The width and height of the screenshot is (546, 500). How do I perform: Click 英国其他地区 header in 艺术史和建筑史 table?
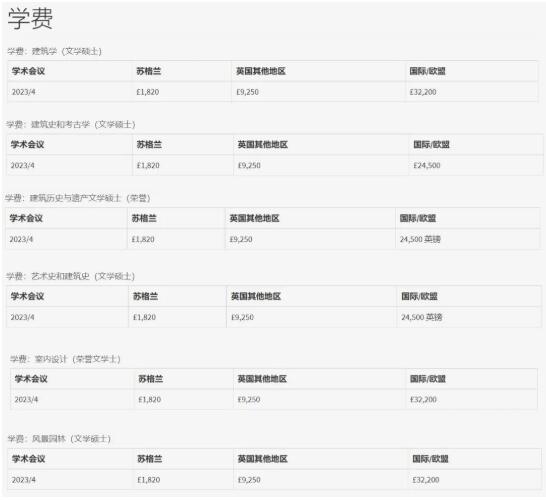[256, 296]
